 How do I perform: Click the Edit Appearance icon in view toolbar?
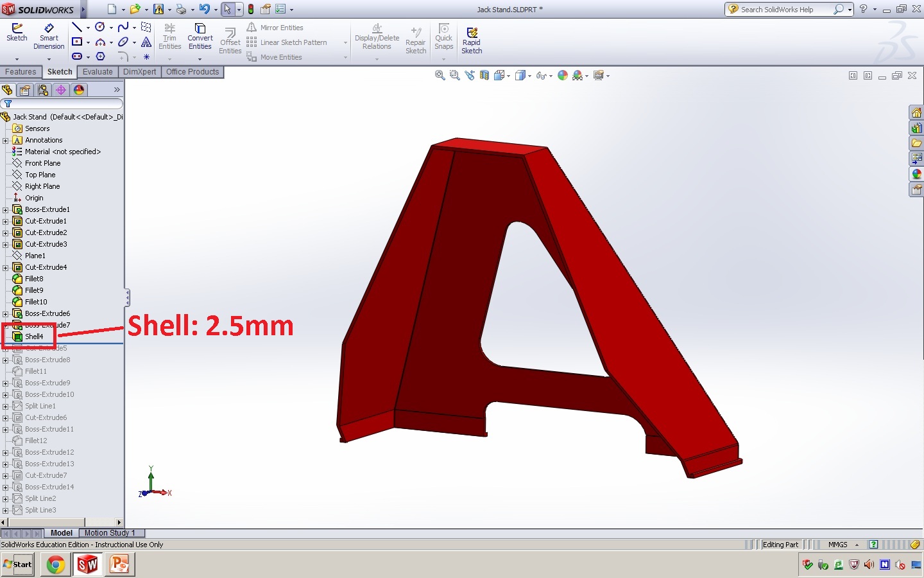(x=563, y=75)
